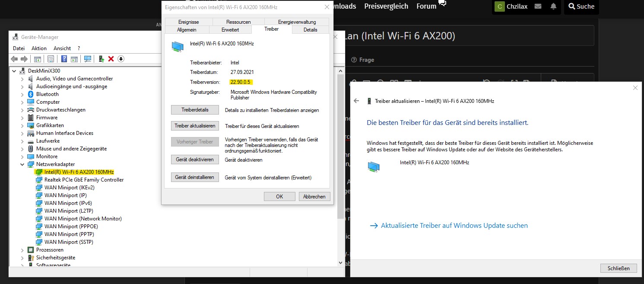The image size is (644, 284).
Task: Click Abbrechen in the properties dialog
Action: pyautogui.click(x=314, y=197)
